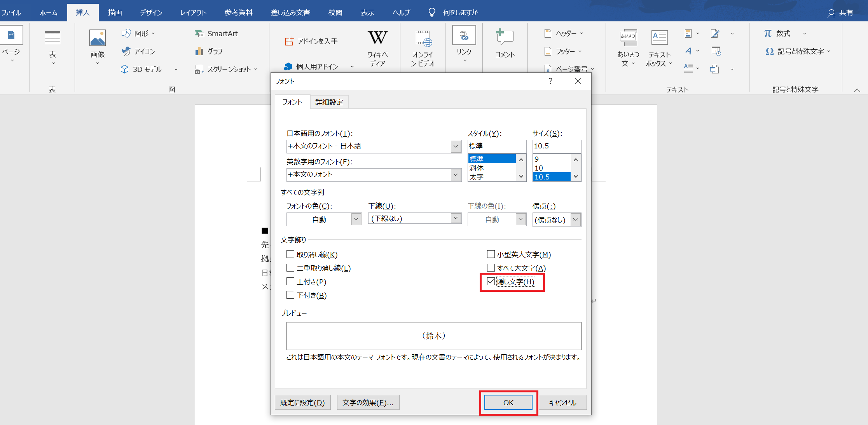Expand the 傍点 emphasis mark dropdown
The height and width of the screenshot is (425, 868).
tap(576, 219)
